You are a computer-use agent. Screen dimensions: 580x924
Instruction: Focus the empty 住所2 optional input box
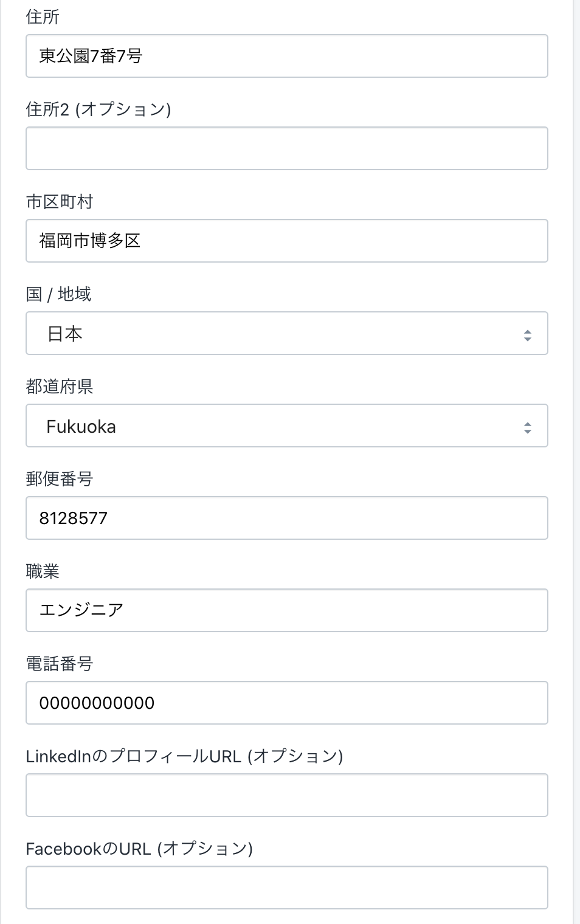click(286, 148)
